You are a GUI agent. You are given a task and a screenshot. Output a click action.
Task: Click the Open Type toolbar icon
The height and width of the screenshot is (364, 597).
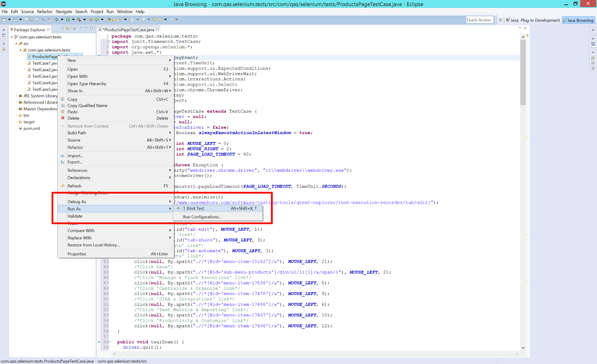coord(108,20)
